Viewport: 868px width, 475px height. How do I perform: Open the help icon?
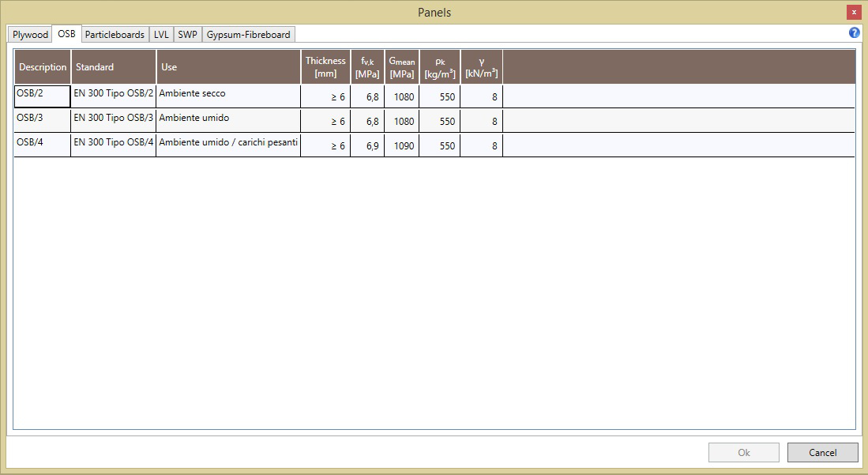[854, 32]
